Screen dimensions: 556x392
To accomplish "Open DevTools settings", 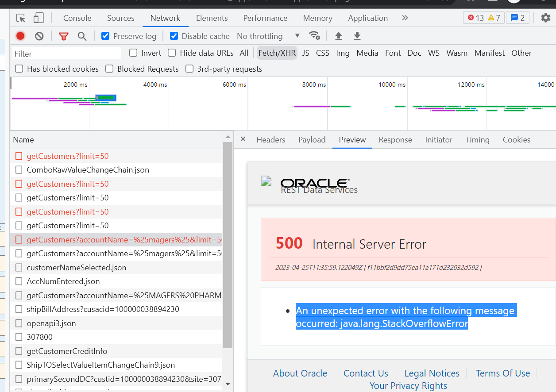I will point(546,17).
